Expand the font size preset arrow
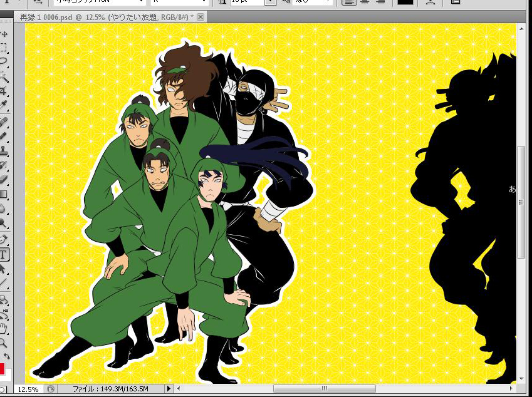 [270, 2]
